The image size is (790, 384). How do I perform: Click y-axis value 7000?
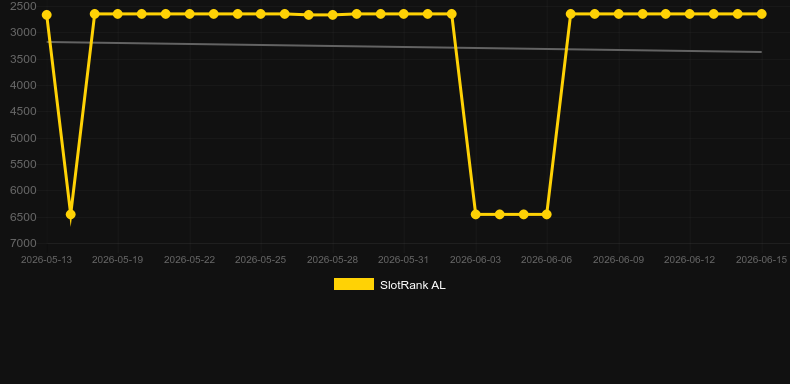[23, 243]
